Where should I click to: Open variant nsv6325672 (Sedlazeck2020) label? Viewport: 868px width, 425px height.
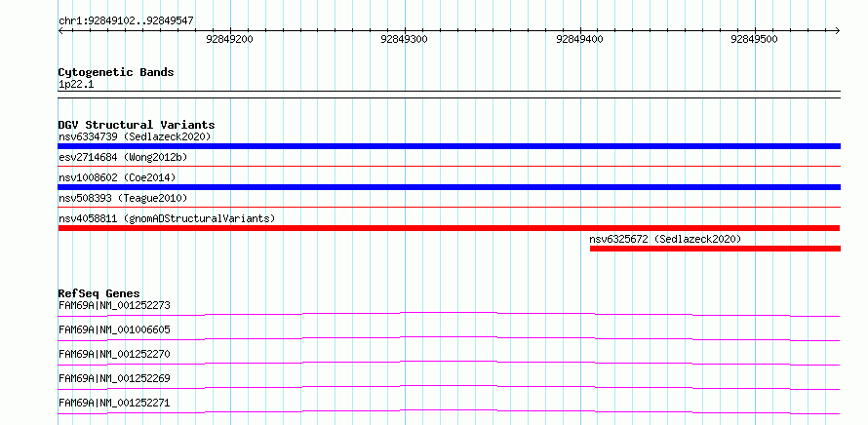pos(665,239)
